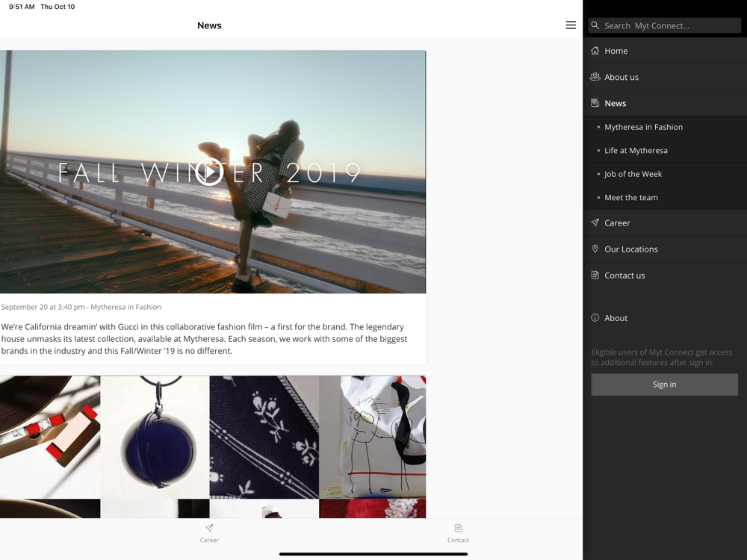Open About us menu entry
The width and height of the screenshot is (747, 560).
click(x=665, y=77)
